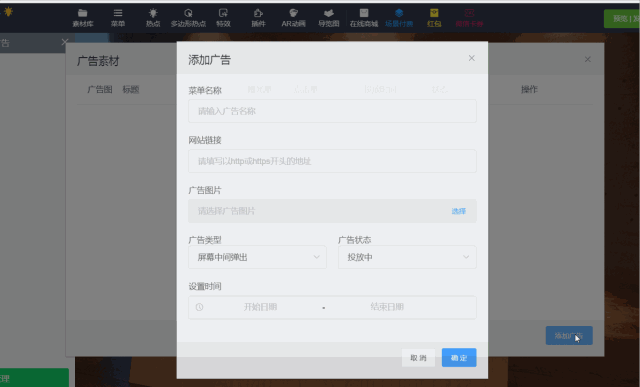
Task: Open the 菜单 menu tool
Action: [x=118, y=18]
